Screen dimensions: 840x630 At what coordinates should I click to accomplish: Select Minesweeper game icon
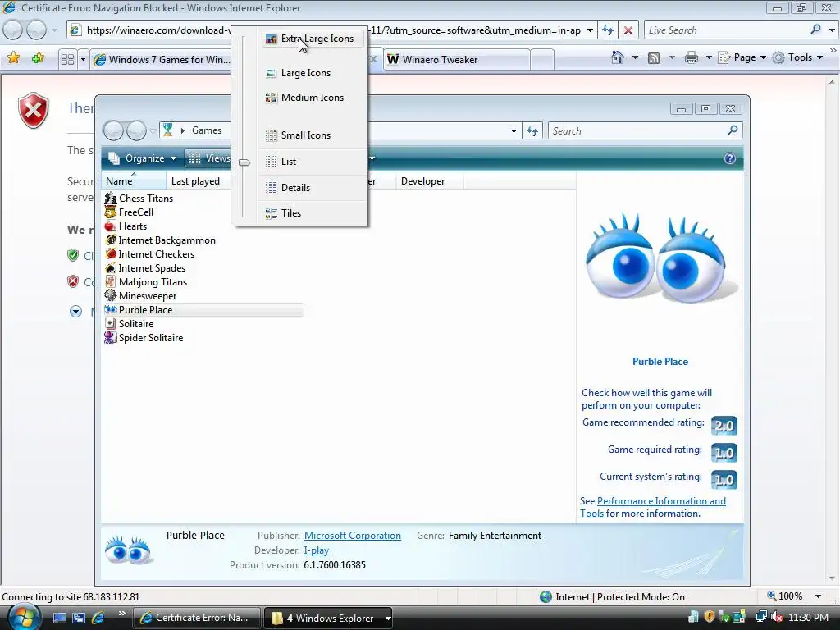111,295
